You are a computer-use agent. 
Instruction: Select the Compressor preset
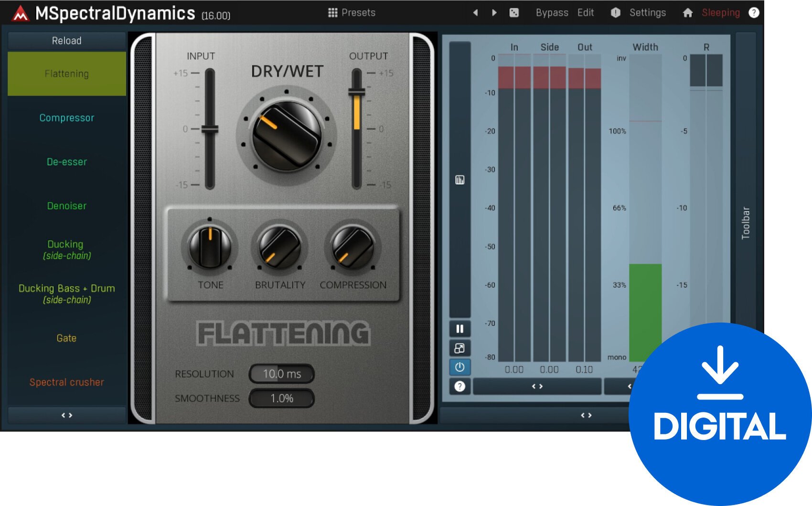[x=67, y=118]
